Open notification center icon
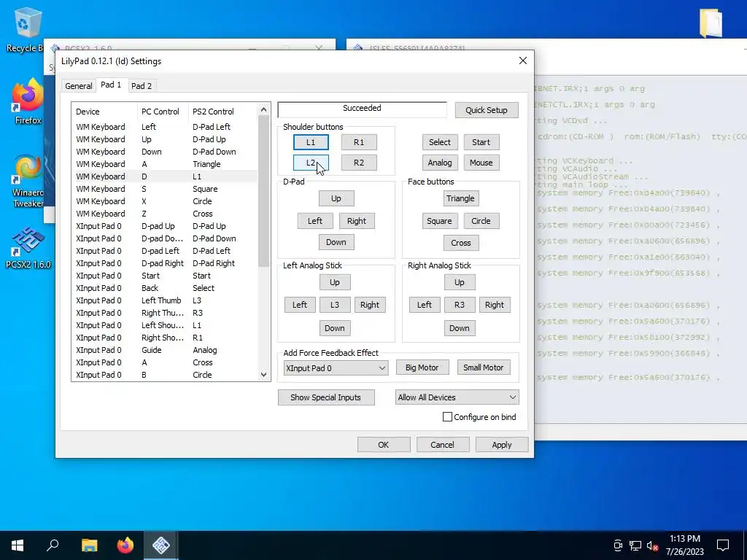This screenshot has height=560, width=747. coord(723,545)
